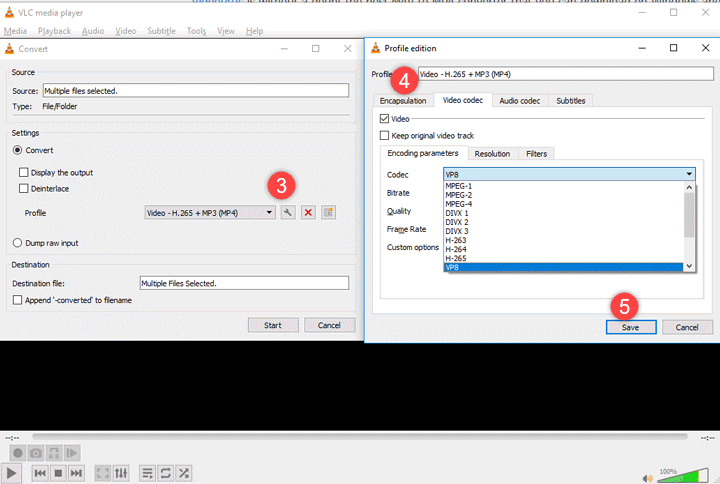Switch to the Subtitles tab
The width and height of the screenshot is (720, 484).
(571, 101)
